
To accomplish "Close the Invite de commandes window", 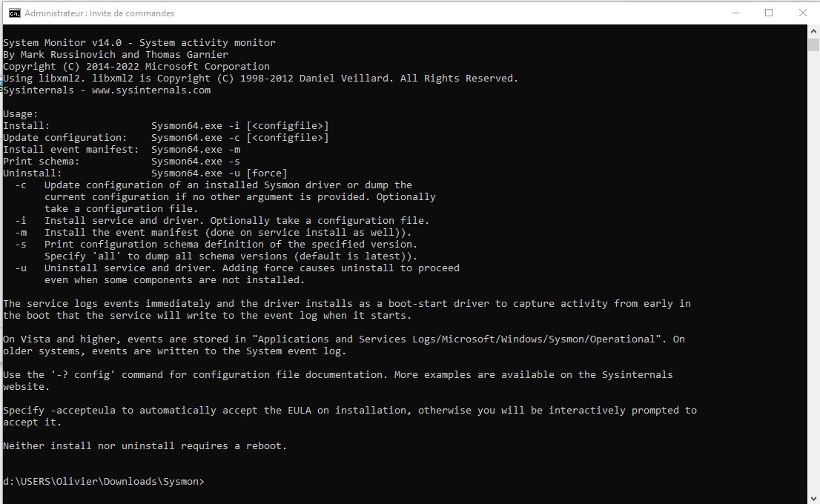I will pyautogui.click(x=803, y=13).
